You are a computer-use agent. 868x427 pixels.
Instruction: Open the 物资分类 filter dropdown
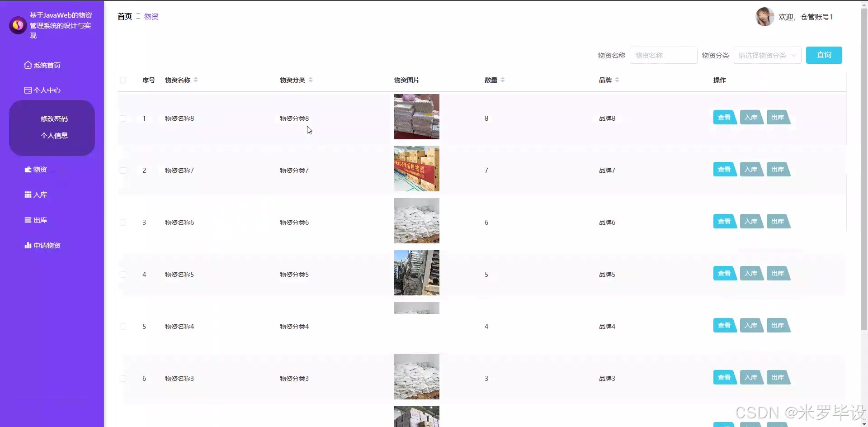pyautogui.click(x=767, y=55)
